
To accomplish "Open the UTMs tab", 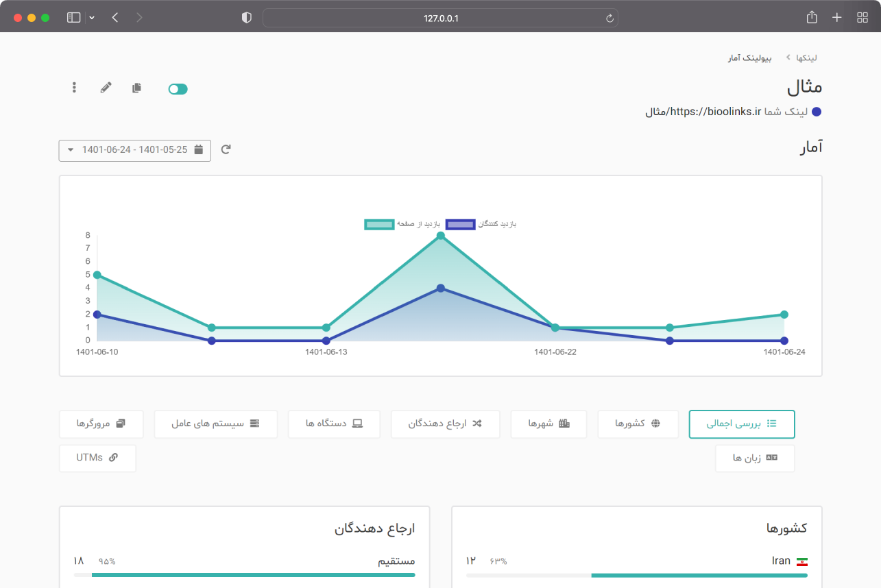I will click(x=97, y=458).
